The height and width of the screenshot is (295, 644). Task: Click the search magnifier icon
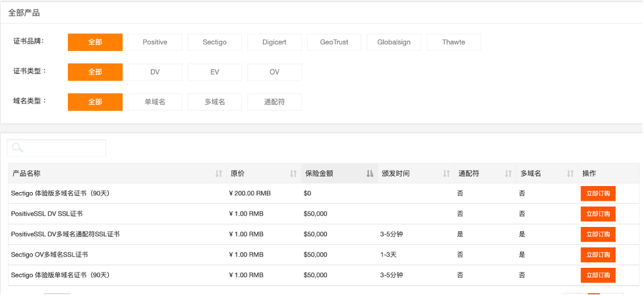(18, 148)
